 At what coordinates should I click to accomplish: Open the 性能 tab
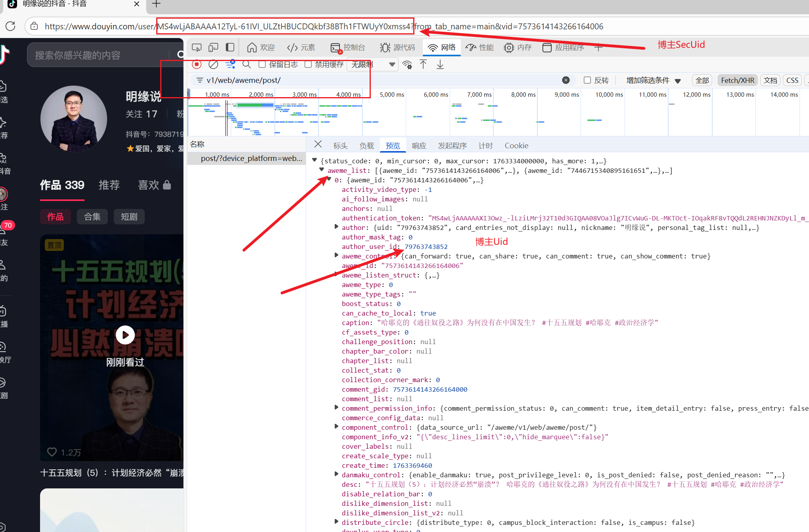(479, 48)
